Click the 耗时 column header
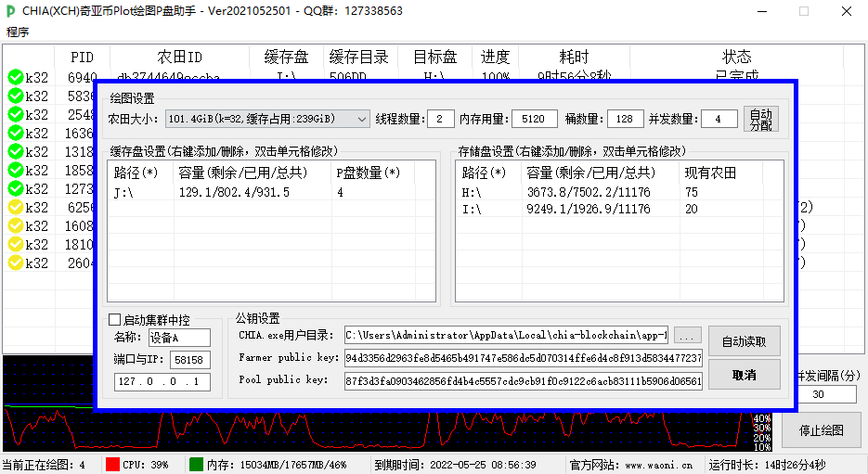 574,57
